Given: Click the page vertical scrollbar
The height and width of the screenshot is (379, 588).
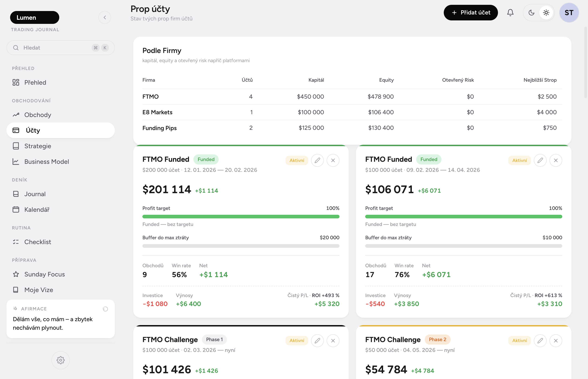Looking at the screenshot, I should [586, 63].
